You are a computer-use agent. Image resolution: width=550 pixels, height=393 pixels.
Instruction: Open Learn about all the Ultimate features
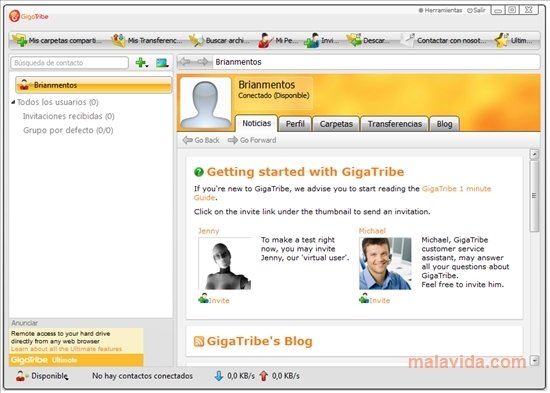66,349
